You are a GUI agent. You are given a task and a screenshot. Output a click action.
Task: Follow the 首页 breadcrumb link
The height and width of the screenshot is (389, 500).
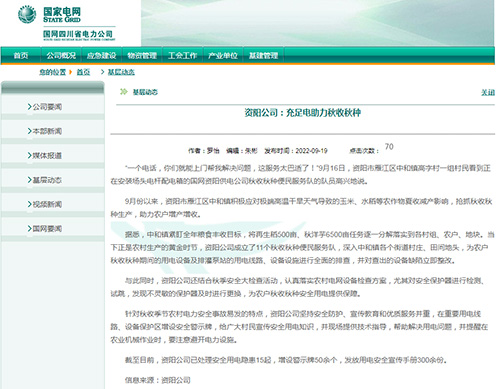(83, 72)
